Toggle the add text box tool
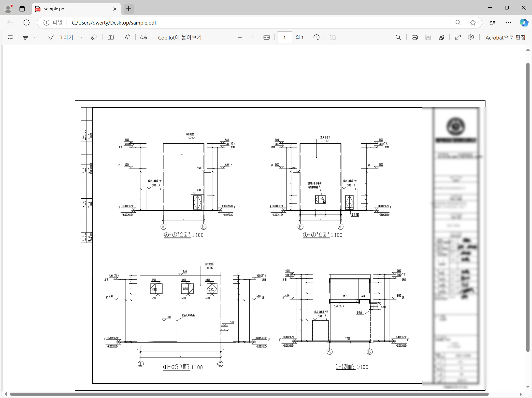Viewport: 532px width, 398px height. coord(111,37)
